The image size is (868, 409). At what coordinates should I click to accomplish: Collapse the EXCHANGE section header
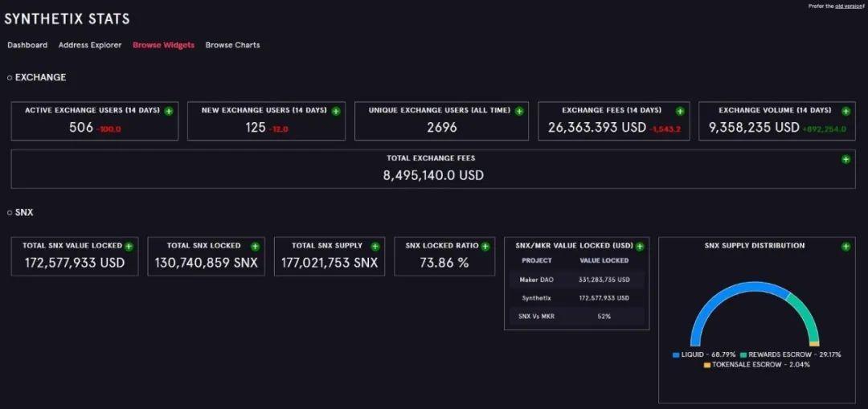pos(36,77)
